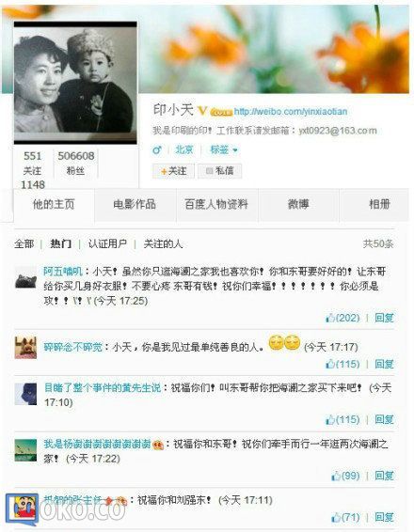Open the 百度人物资料 tab
The height and width of the screenshot is (532, 414).
[216, 204]
